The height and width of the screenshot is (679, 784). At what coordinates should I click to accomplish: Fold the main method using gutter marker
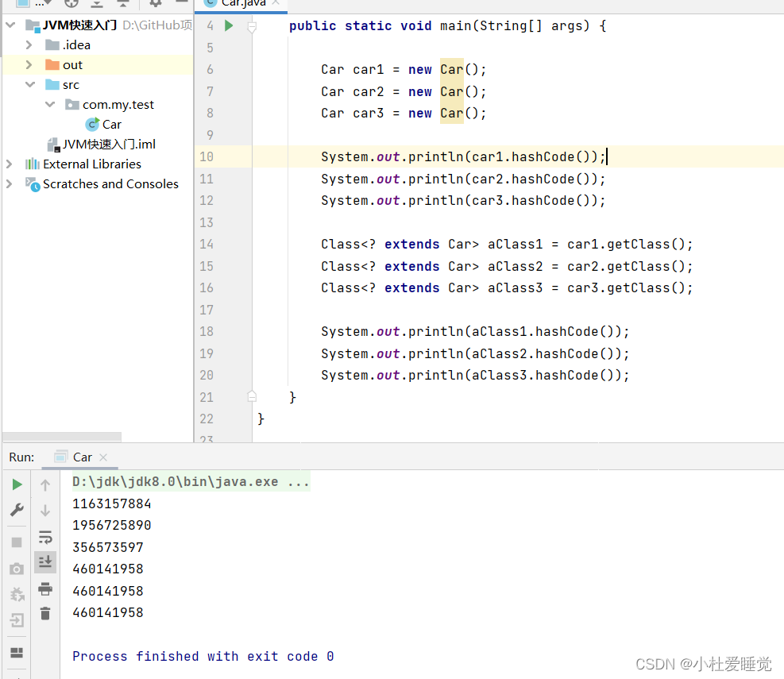tap(252, 26)
